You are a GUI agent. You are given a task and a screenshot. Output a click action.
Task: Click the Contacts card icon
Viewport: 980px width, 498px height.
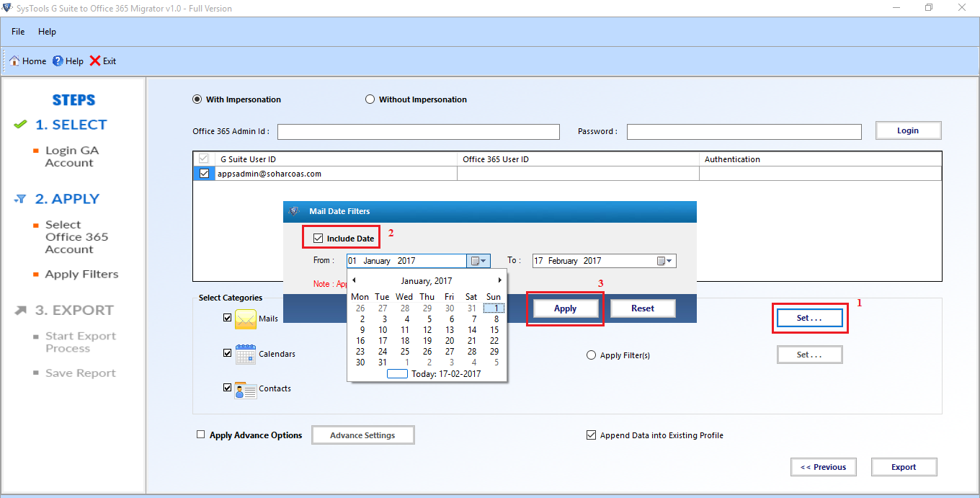[246, 389]
